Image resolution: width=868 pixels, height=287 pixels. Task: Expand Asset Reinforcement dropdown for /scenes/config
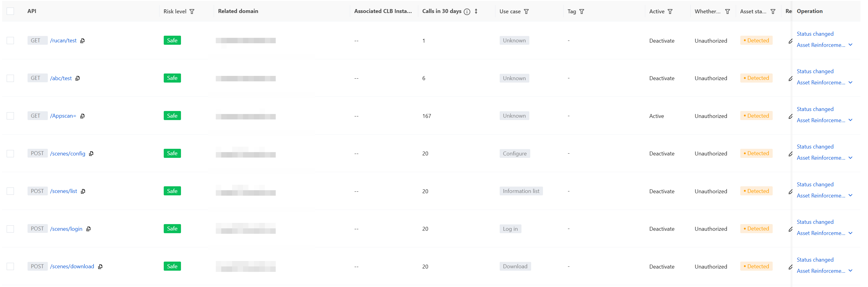(850, 158)
